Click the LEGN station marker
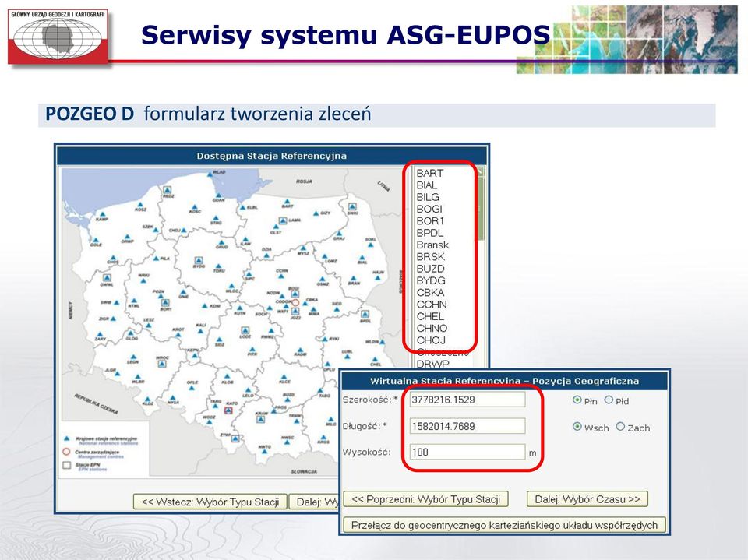 133,356
